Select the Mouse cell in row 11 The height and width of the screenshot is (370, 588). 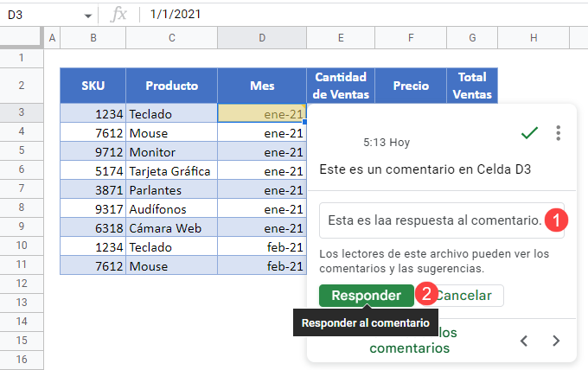coord(172,265)
